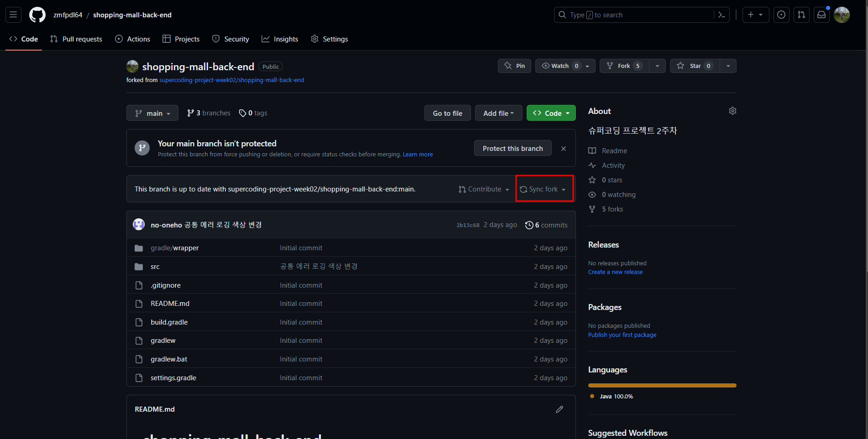
Task: Open the issues icon in header
Action: coord(781,15)
